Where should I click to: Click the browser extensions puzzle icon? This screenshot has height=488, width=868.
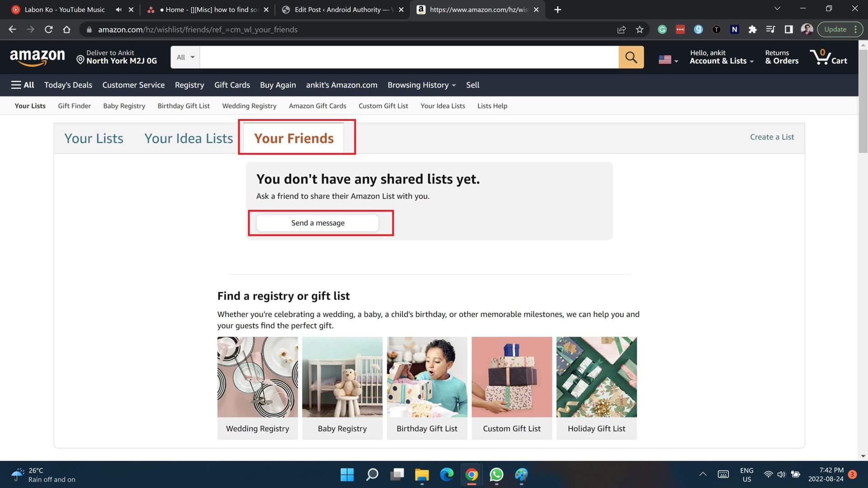tap(752, 29)
